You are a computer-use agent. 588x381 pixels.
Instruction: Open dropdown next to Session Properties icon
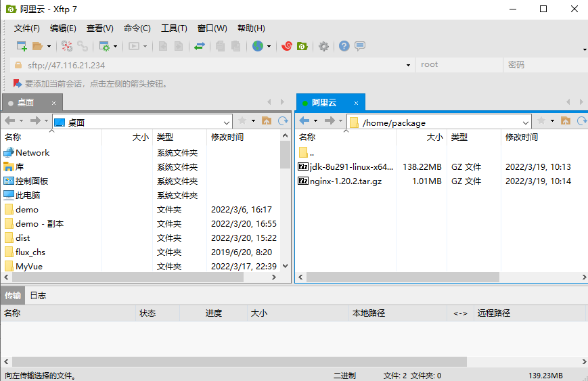pos(115,47)
